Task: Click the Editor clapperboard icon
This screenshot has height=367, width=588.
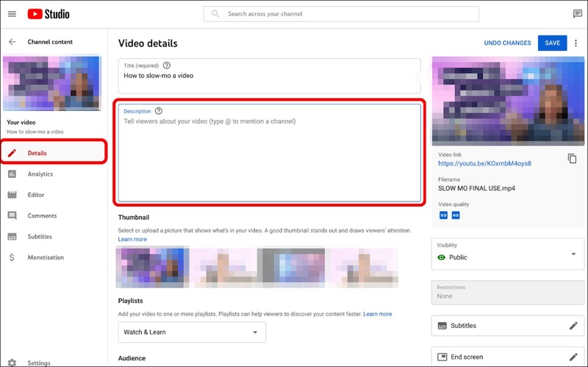Action: coord(12,195)
